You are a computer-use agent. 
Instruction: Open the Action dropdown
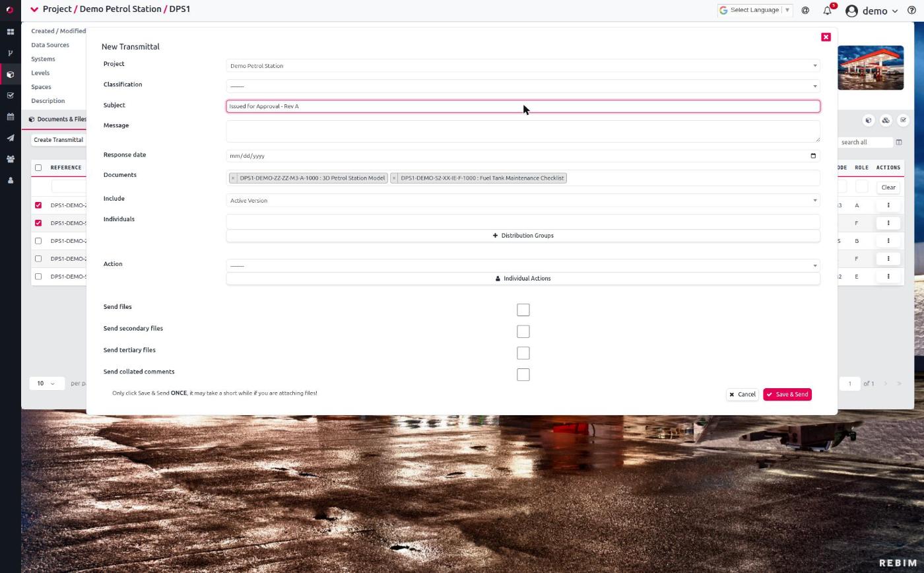(523, 266)
